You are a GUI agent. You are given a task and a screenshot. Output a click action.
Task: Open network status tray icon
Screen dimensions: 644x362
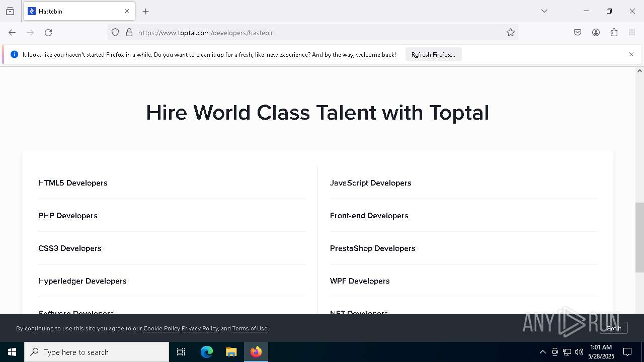[567, 352]
